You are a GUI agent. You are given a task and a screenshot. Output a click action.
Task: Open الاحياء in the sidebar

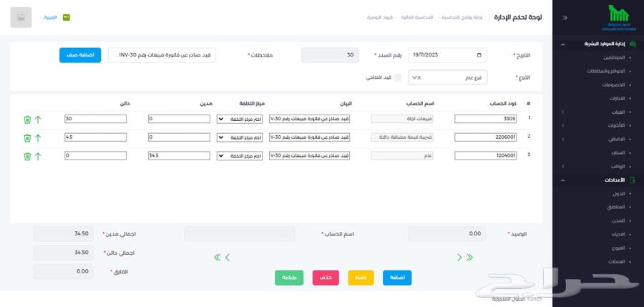click(618, 235)
